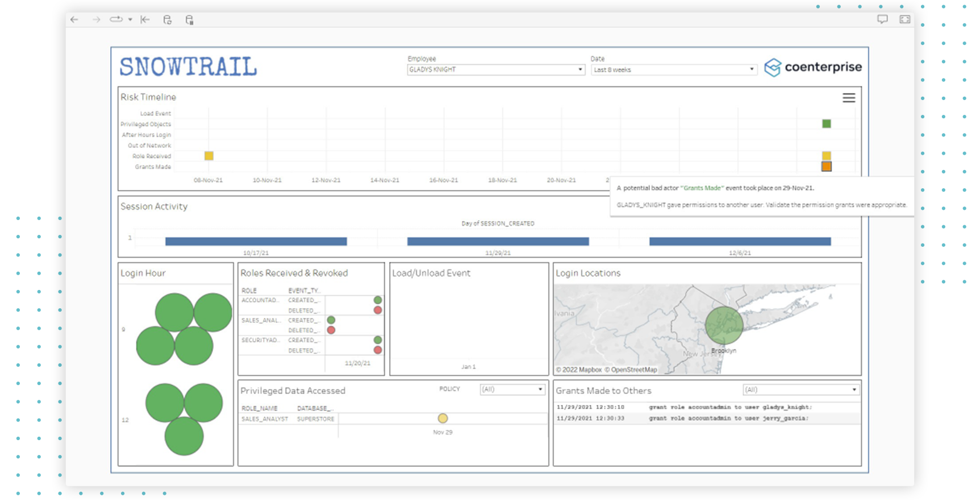The image size is (980, 501).
Task: Click green CREATED dot for ACCOUNTAD role
Action: (x=378, y=300)
